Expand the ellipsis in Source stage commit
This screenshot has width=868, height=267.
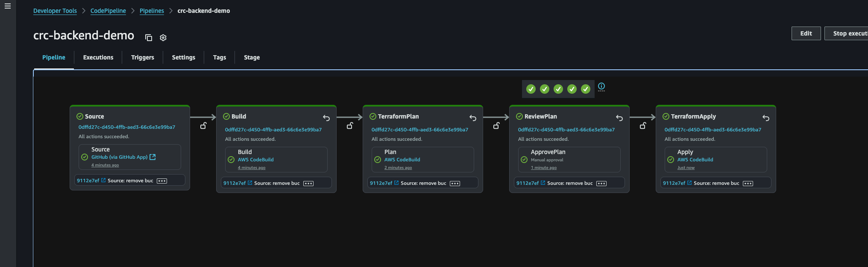pos(162,181)
